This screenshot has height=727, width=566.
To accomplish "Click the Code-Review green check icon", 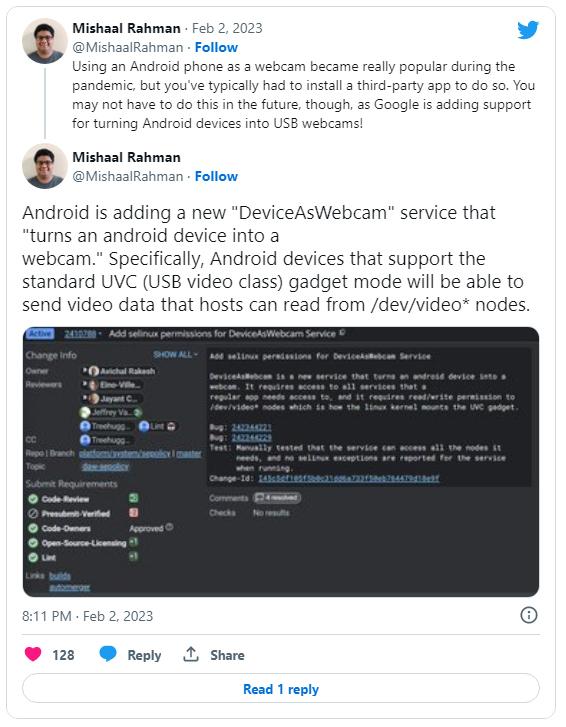I will point(33,499).
